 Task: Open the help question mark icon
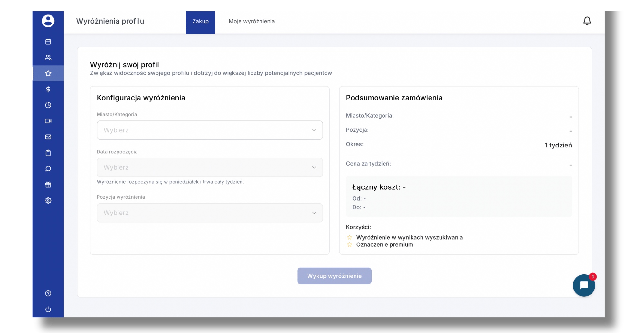coord(48,293)
